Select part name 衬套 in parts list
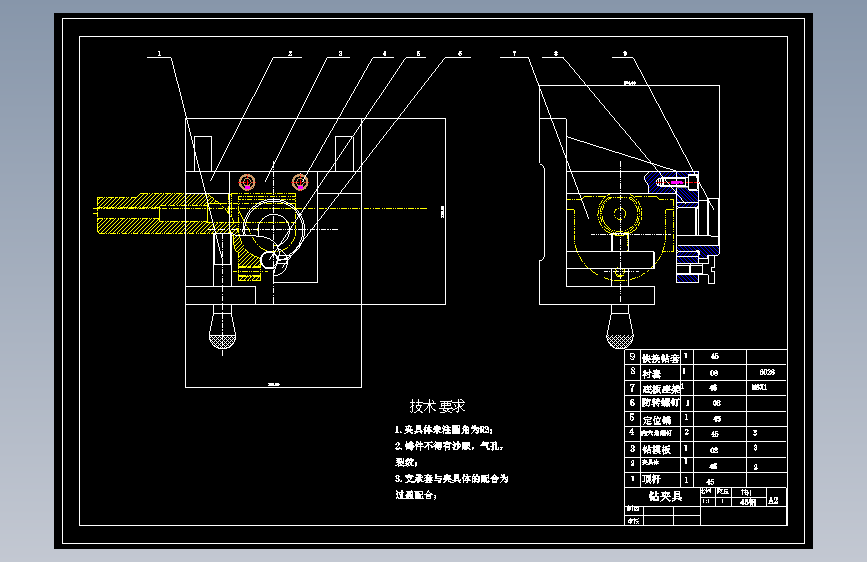Viewport: 867px width, 562px height. tap(651, 374)
